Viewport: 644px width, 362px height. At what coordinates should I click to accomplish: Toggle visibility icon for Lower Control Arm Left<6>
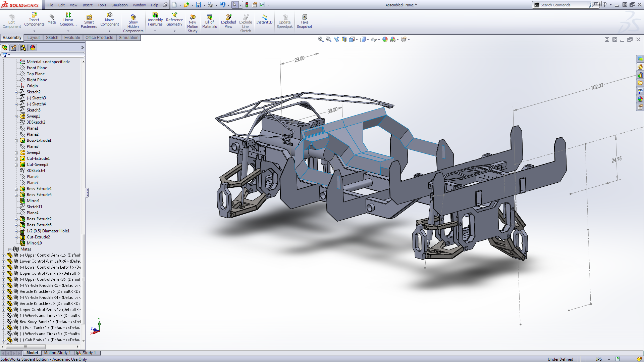tap(16, 261)
